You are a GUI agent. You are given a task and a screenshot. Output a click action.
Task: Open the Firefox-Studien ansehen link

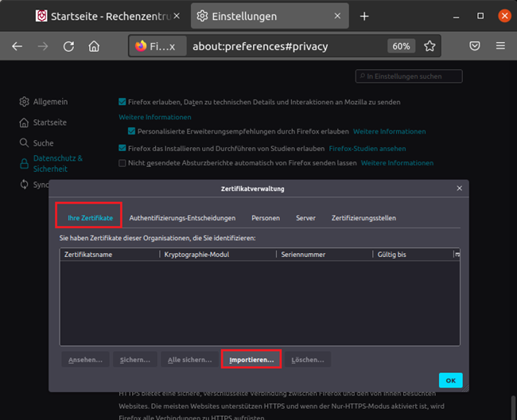(x=367, y=148)
